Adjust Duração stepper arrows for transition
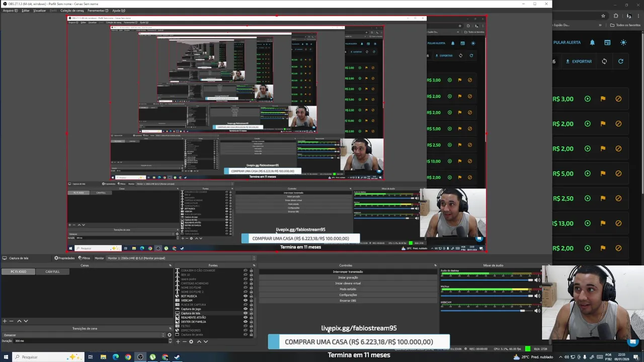Screen dimensions: 644x362 point(170,341)
